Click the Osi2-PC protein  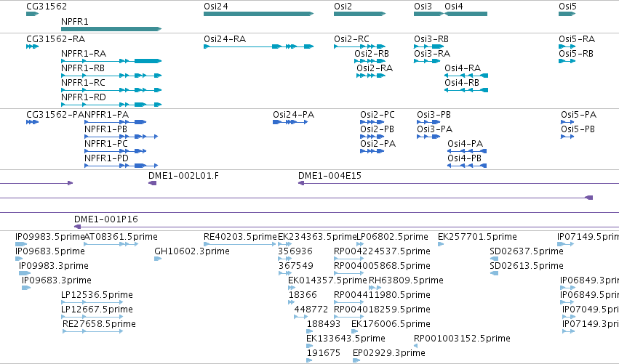tap(372, 122)
